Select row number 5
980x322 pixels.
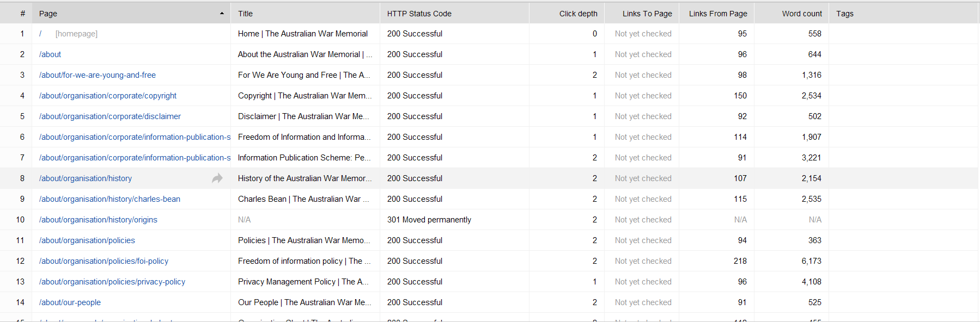(x=22, y=116)
